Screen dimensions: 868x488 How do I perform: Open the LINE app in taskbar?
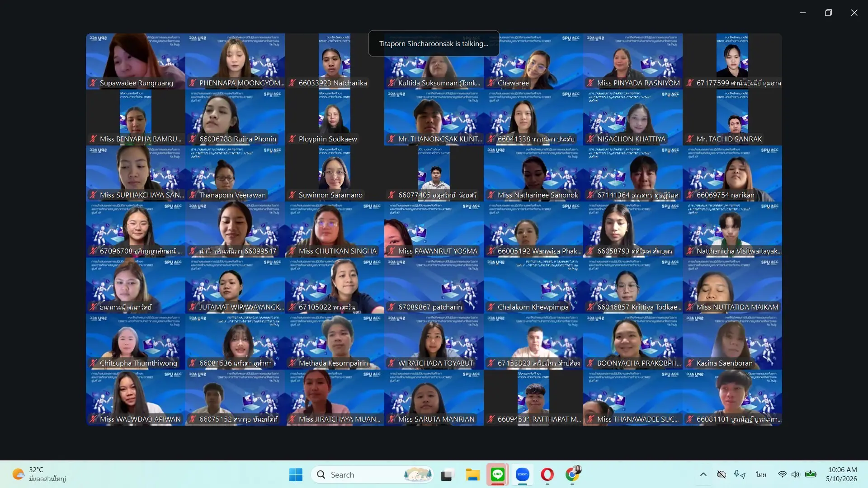498,474
